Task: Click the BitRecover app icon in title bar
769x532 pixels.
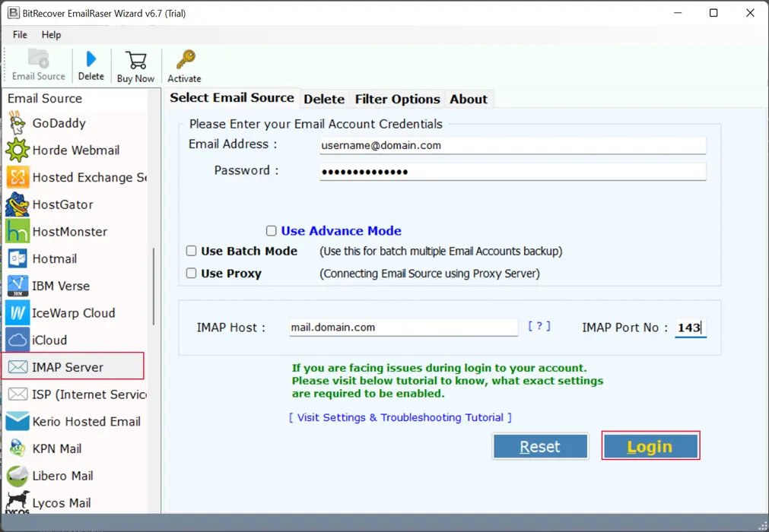Action: point(13,13)
